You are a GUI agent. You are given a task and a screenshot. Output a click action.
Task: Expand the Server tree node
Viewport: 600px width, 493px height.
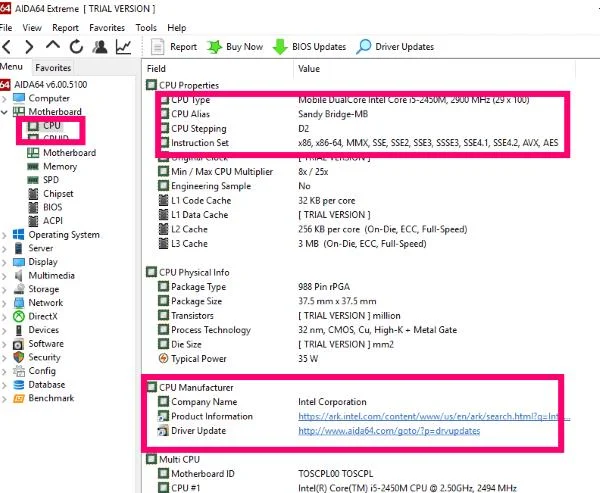(x=4, y=249)
